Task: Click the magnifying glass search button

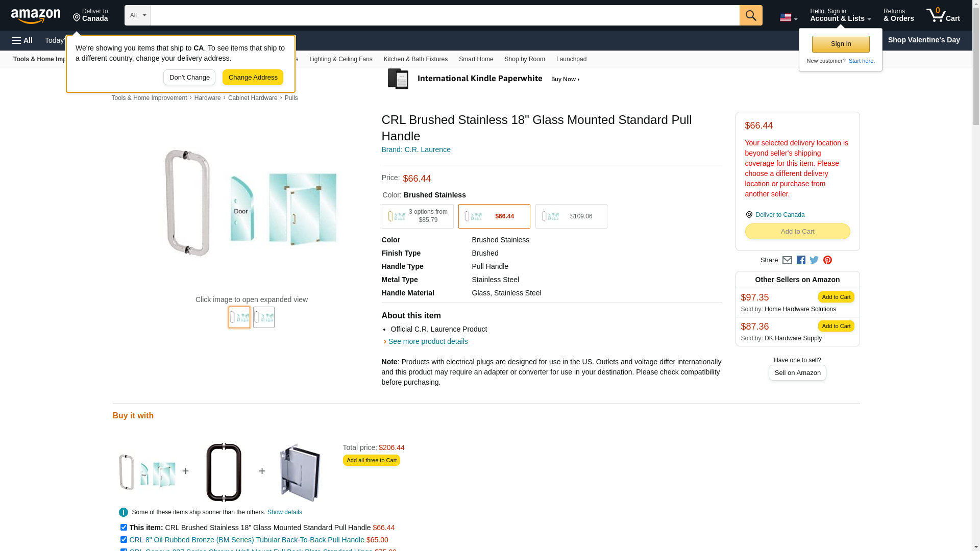Action: (x=750, y=15)
